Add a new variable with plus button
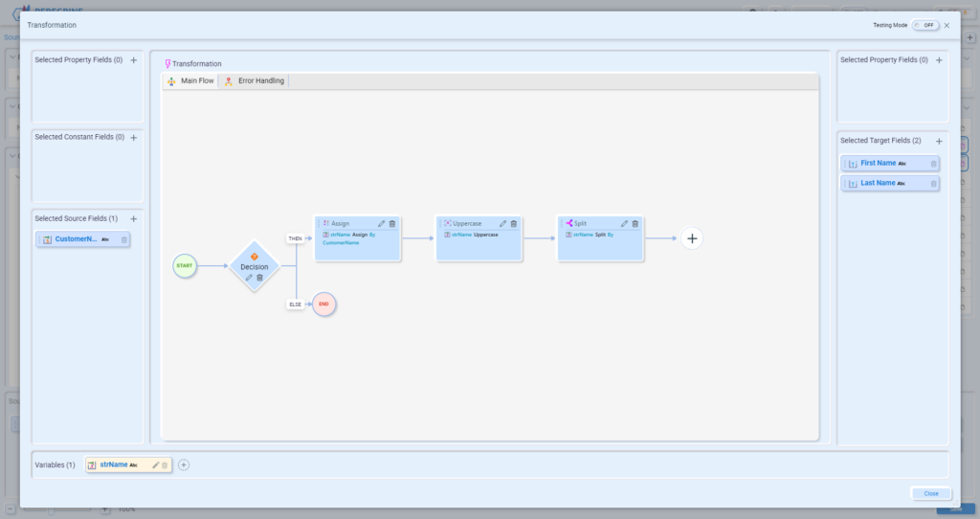The width and height of the screenshot is (980, 519). [184, 465]
